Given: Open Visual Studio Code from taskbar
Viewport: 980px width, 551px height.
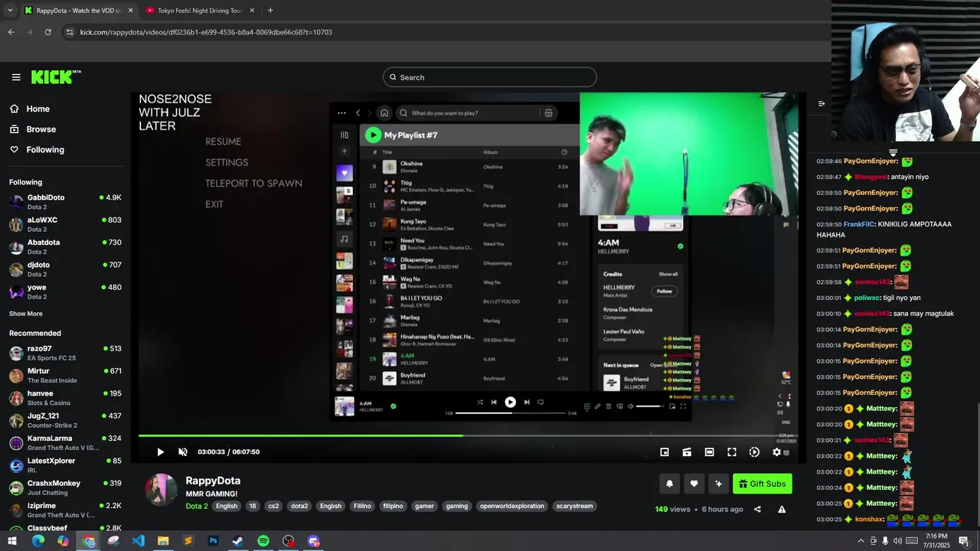Looking at the screenshot, I should click(x=138, y=541).
